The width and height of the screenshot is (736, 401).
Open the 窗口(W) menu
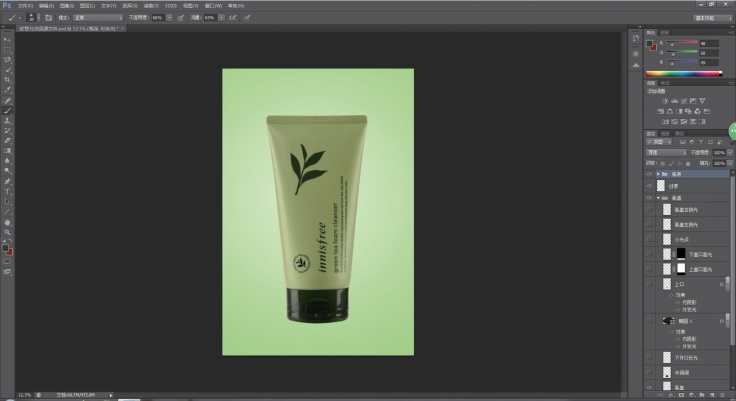point(213,6)
